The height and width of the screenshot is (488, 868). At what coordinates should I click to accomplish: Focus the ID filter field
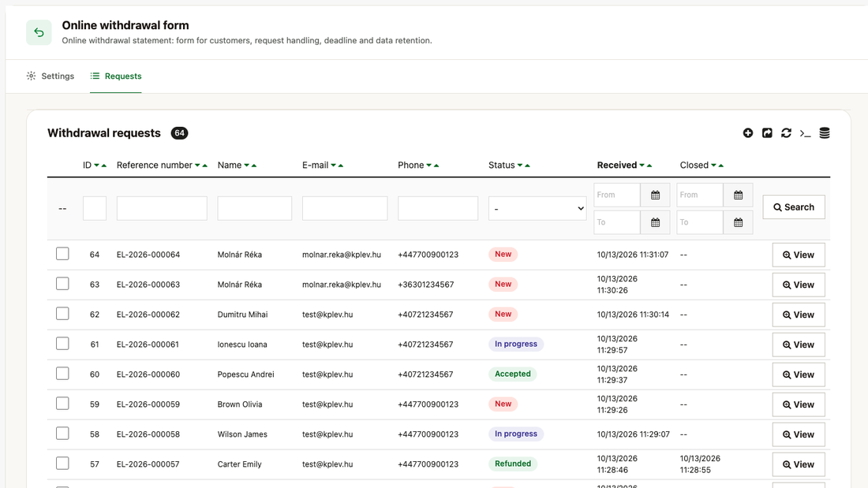[x=95, y=209]
